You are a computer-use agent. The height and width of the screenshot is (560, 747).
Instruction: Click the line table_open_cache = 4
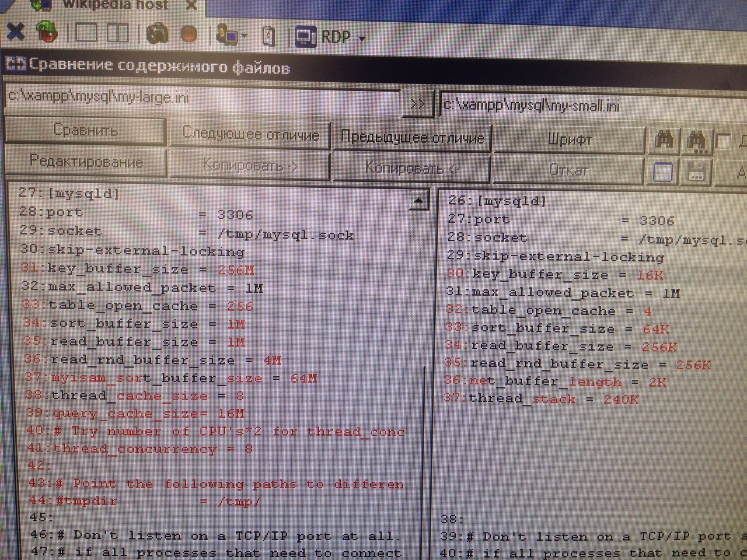pyautogui.click(x=549, y=311)
